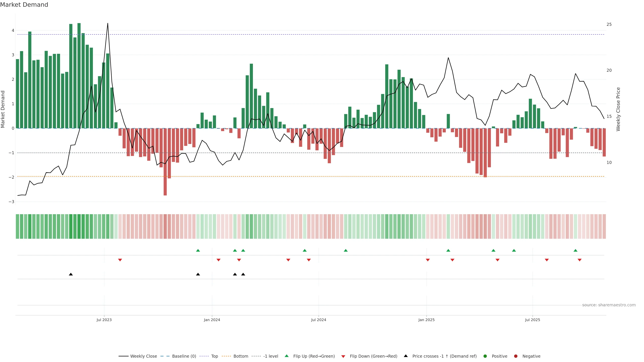Click the Bottom legend line icon
Image resolution: width=644 pixels, height=362 pixels.
pos(227,356)
